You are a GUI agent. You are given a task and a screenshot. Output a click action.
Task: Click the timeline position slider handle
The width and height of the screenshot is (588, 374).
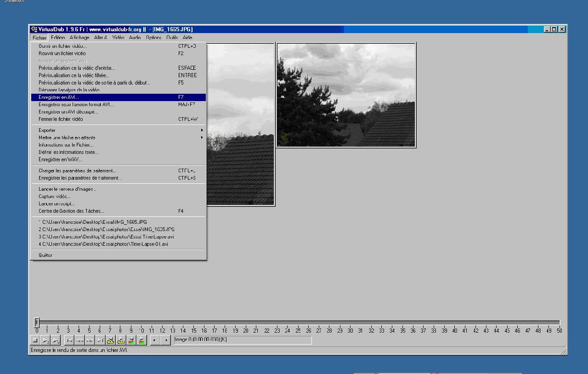pyautogui.click(x=37, y=322)
